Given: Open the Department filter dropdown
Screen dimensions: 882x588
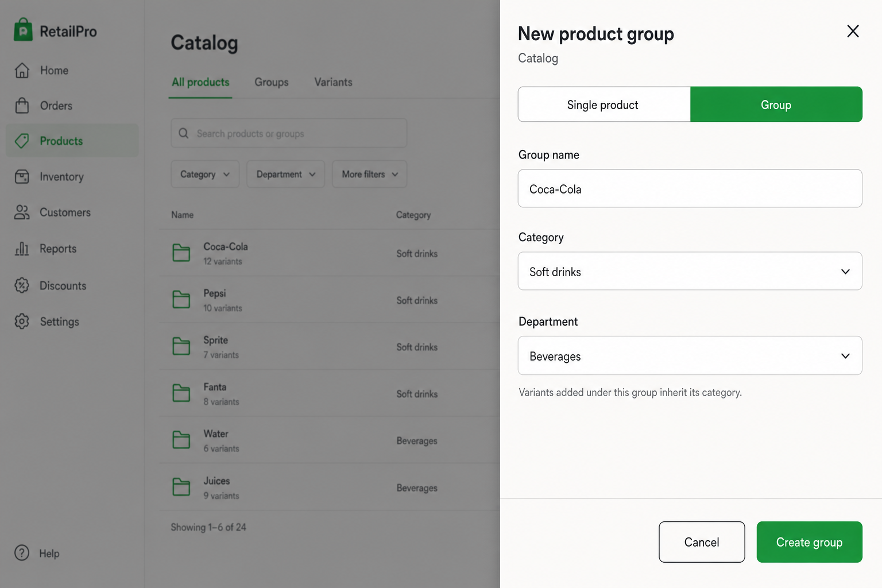Looking at the screenshot, I should pyautogui.click(x=285, y=174).
